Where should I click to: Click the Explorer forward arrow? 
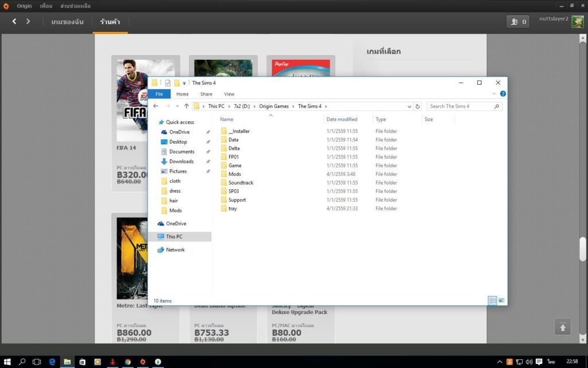168,106
